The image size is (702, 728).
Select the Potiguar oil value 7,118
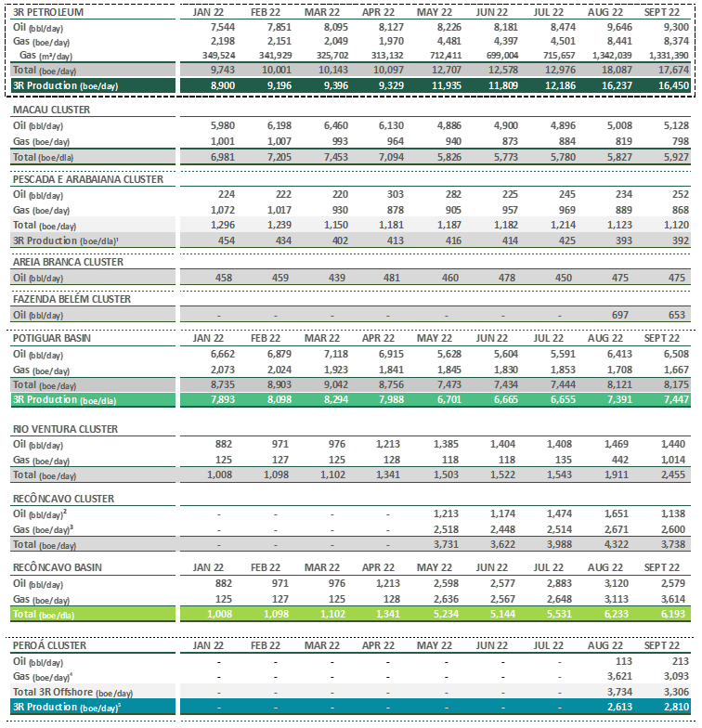[336, 355]
